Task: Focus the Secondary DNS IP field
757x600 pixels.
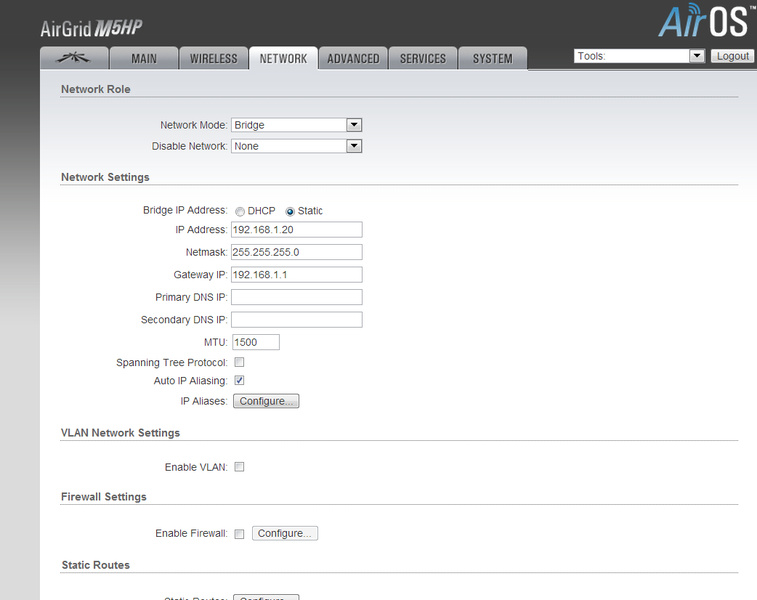Action: tap(296, 320)
